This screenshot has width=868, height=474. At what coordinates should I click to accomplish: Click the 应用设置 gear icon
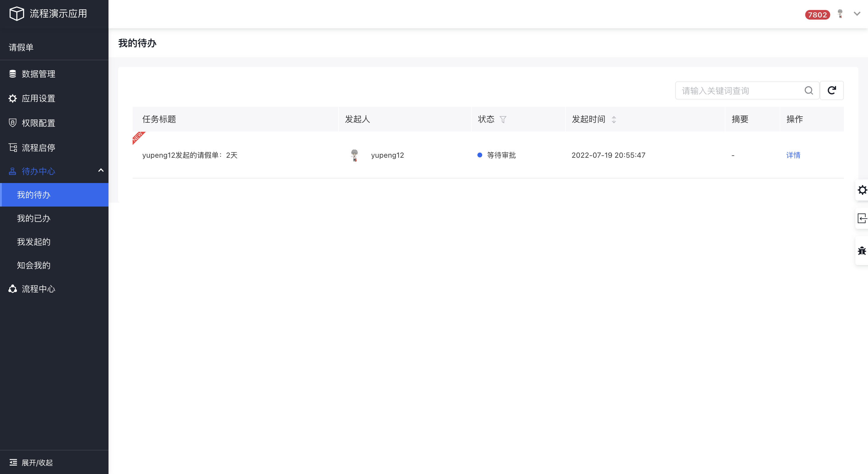(x=13, y=98)
